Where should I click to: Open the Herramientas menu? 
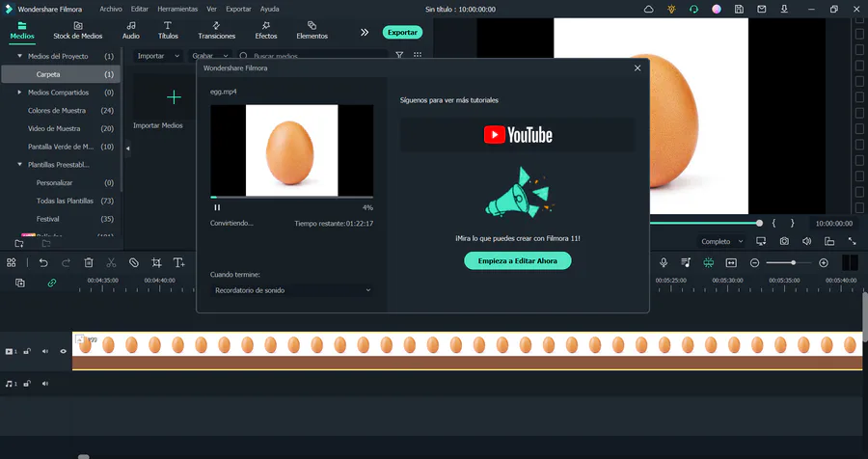coord(177,9)
